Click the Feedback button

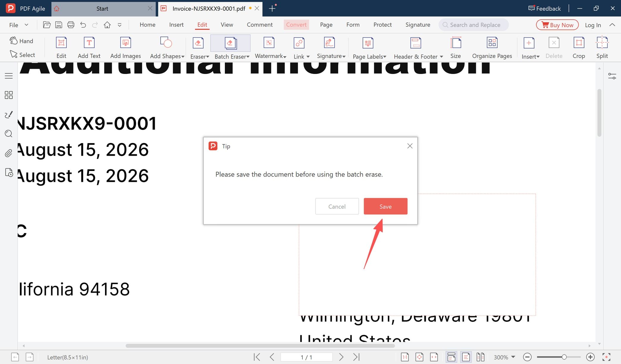coord(545,8)
